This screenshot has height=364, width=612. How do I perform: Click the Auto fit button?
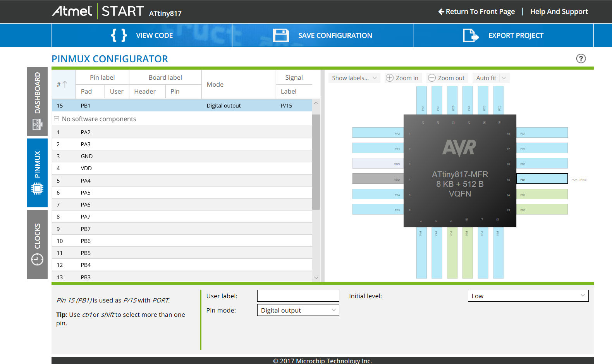coord(486,78)
